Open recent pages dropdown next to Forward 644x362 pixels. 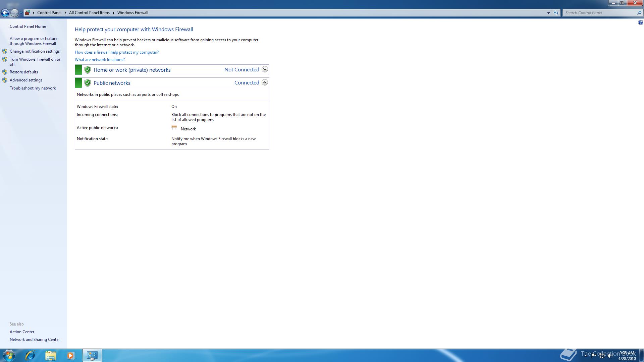pyautogui.click(x=21, y=13)
